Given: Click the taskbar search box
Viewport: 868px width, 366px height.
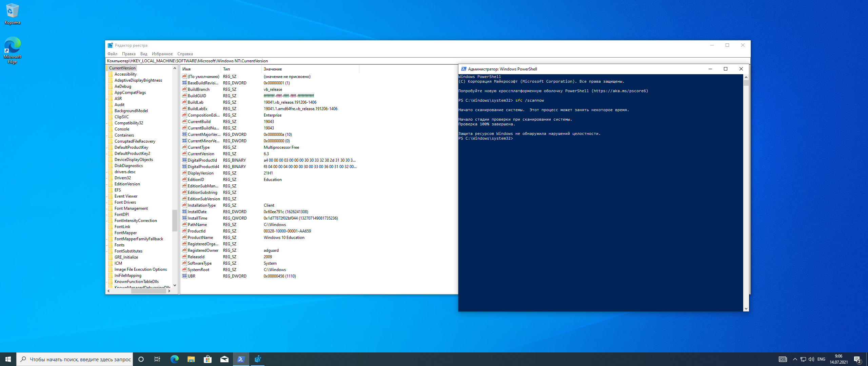Looking at the screenshot, I should 75,359.
